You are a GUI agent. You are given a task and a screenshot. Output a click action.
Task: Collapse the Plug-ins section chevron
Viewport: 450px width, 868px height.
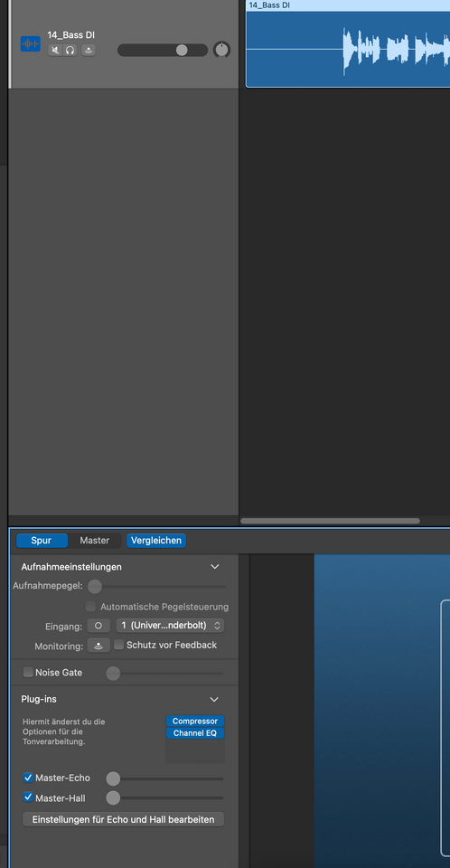tap(214, 699)
